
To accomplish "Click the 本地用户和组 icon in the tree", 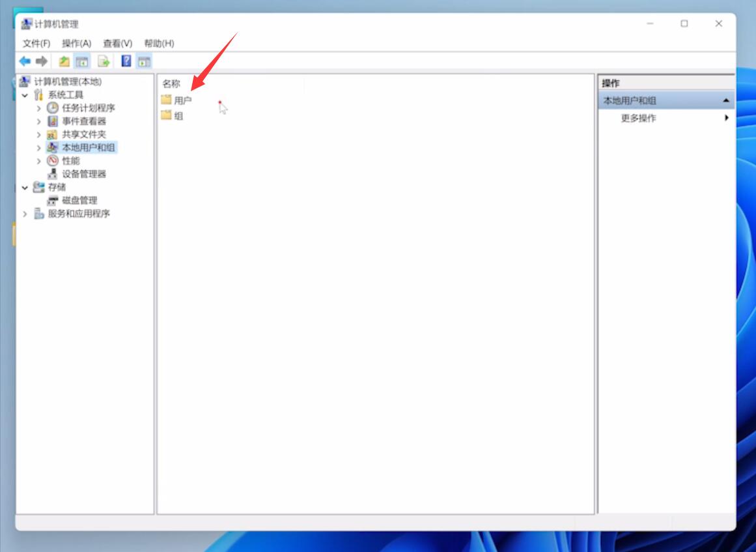I will 52,147.
